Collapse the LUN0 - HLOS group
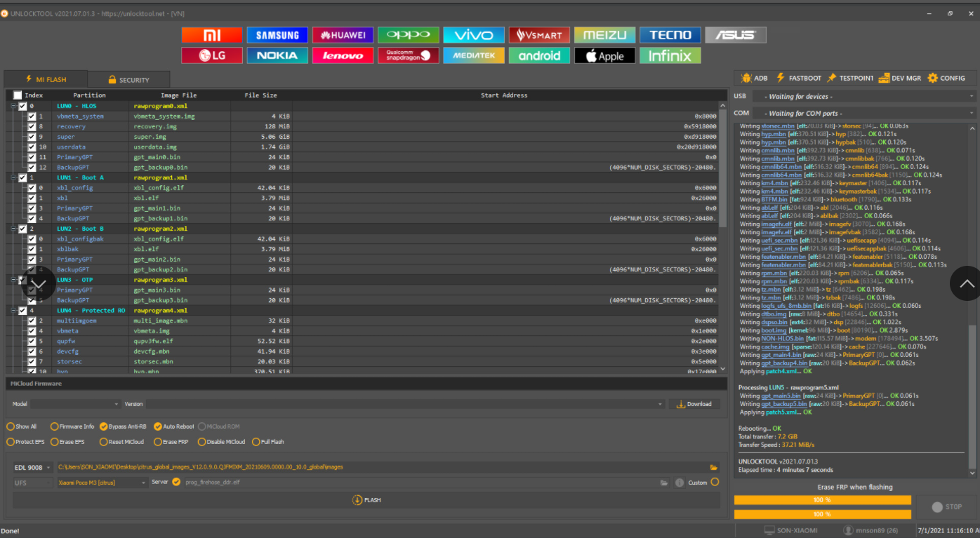 coord(13,107)
